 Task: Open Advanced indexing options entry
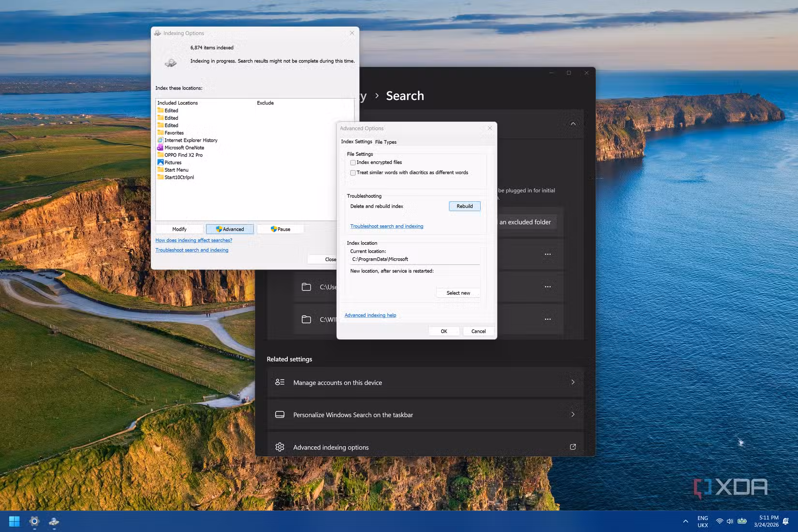tap(426, 445)
